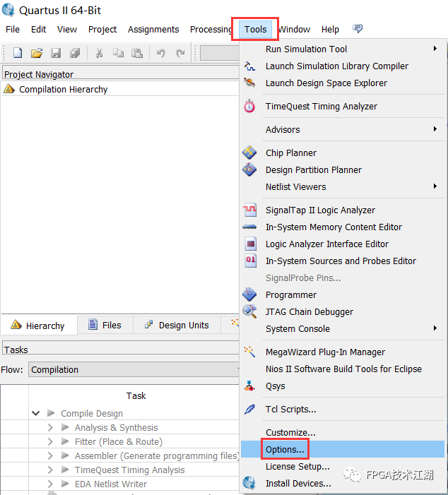
Task: Click the Logic Analyzer Interface Editor icon
Action: pos(251,244)
